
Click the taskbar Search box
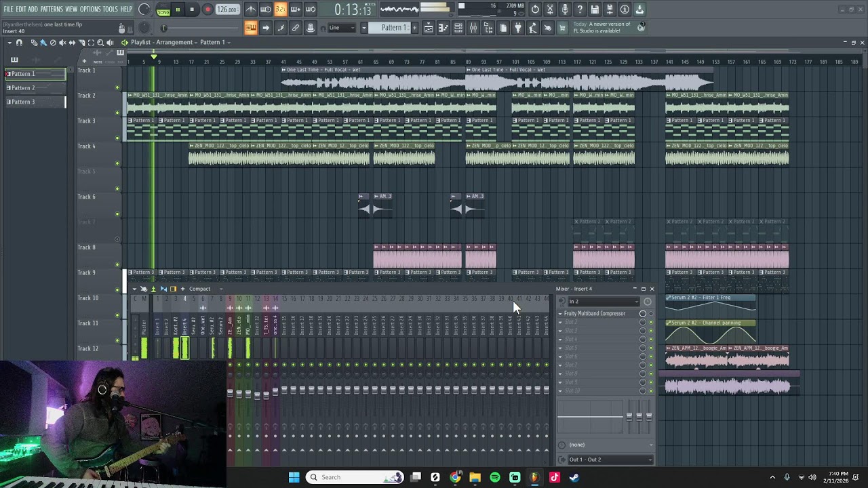pos(354,477)
